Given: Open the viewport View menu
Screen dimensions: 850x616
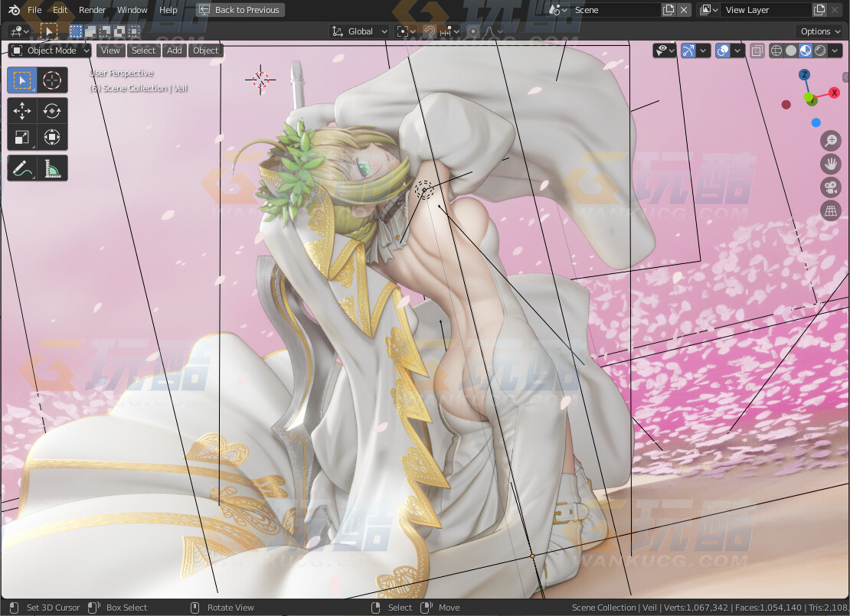Looking at the screenshot, I should [x=110, y=51].
